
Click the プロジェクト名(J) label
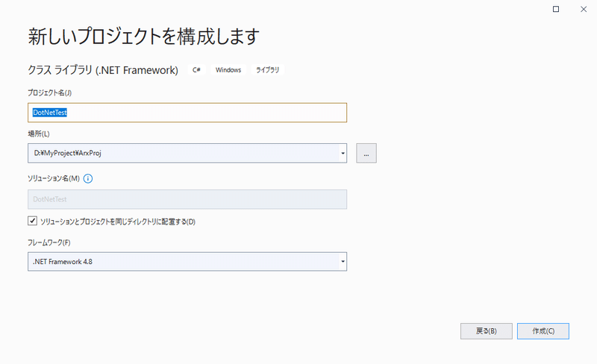pyautogui.click(x=49, y=92)
